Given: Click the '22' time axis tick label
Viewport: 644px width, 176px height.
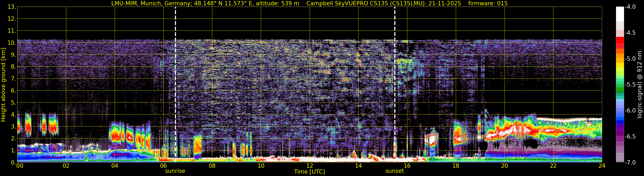Looking at the screenshot, I should click(x=553, y=166).
